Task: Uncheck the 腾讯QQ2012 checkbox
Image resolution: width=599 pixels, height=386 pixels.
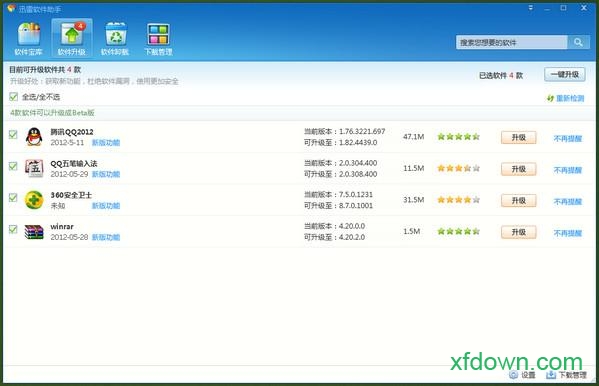Action: [x=13, y=134]
